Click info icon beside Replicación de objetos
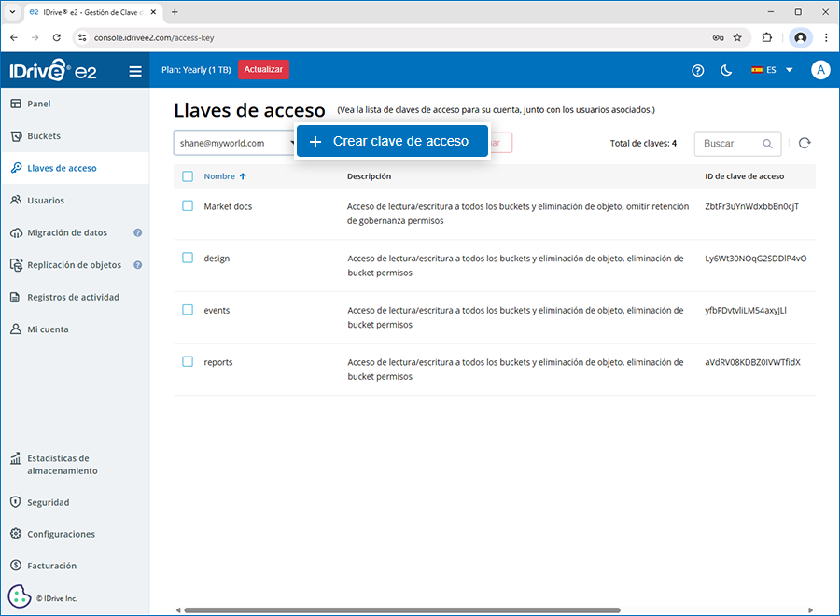Image resolution: width=840 pixels, height=616 pixels. pos(138,265)
